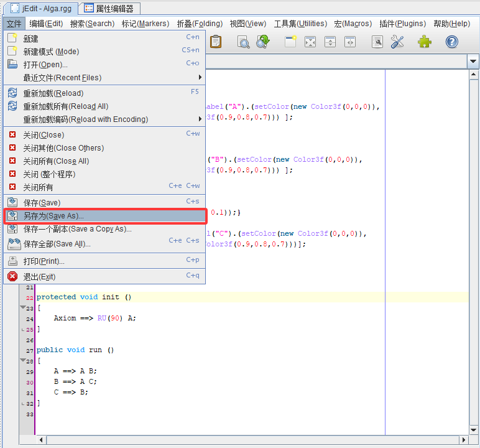The image size is (480, 448).
Task: Click code line 'A ==> A B;'
Action: (x=75, y=371)
